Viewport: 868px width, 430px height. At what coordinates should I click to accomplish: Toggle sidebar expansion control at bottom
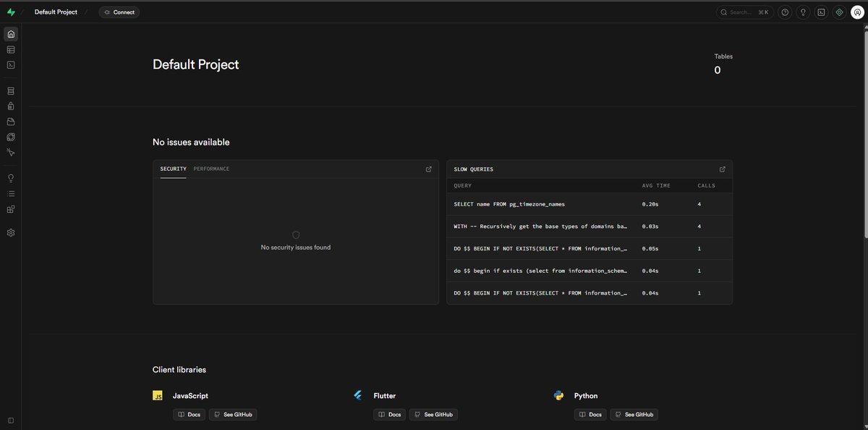tap(11, 421)
